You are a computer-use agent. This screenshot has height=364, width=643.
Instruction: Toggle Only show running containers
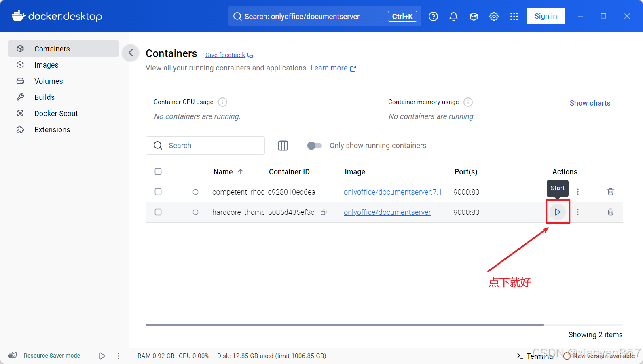click(x=314, y=146)
